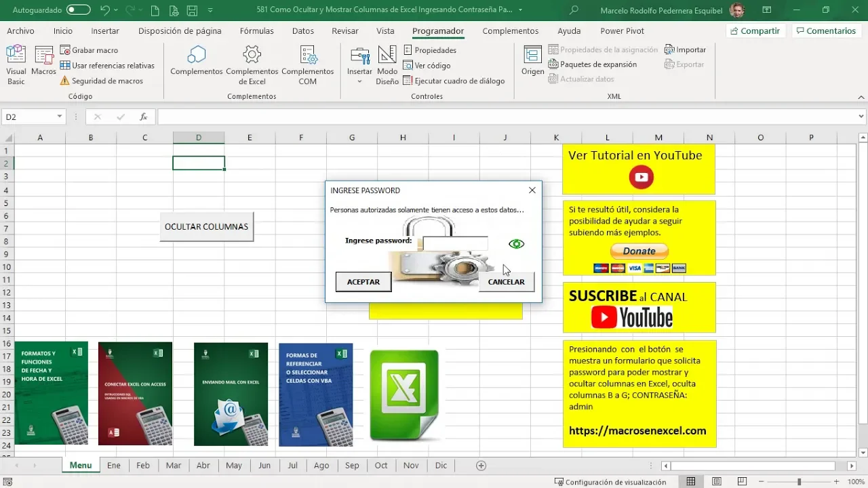Switch to the Feb sheet tab
Image resolution: width=868 pixels, height=488 pixels.
point(142,466)
